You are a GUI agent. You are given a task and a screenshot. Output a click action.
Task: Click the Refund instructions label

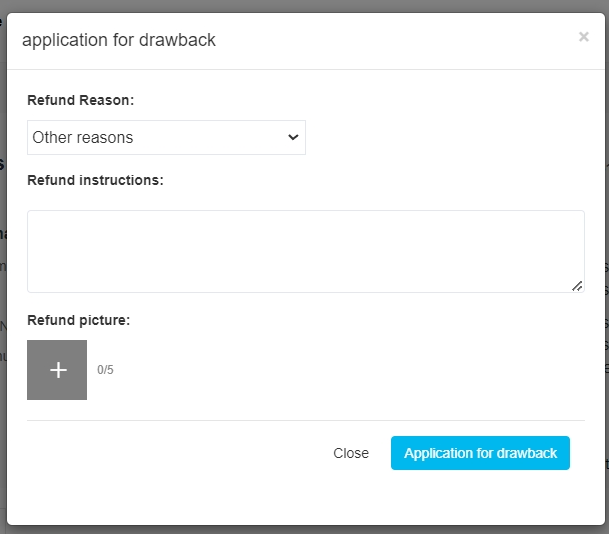pos(95,180)
